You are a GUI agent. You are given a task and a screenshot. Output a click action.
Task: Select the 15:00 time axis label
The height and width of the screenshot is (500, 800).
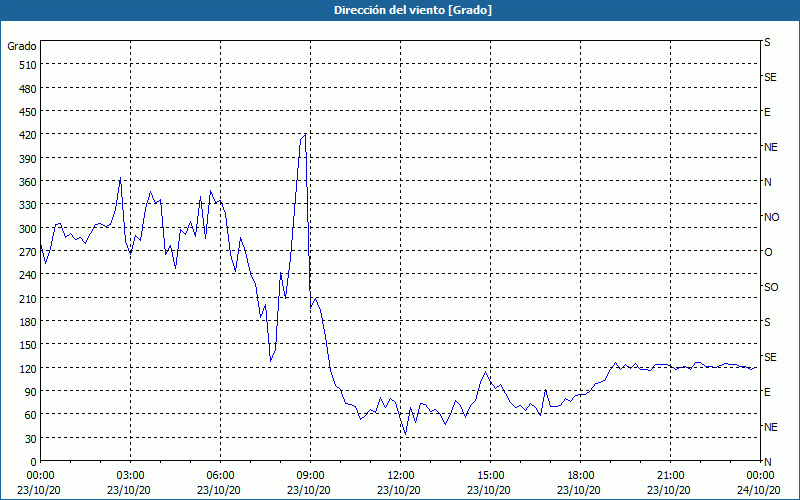point(490,476)
